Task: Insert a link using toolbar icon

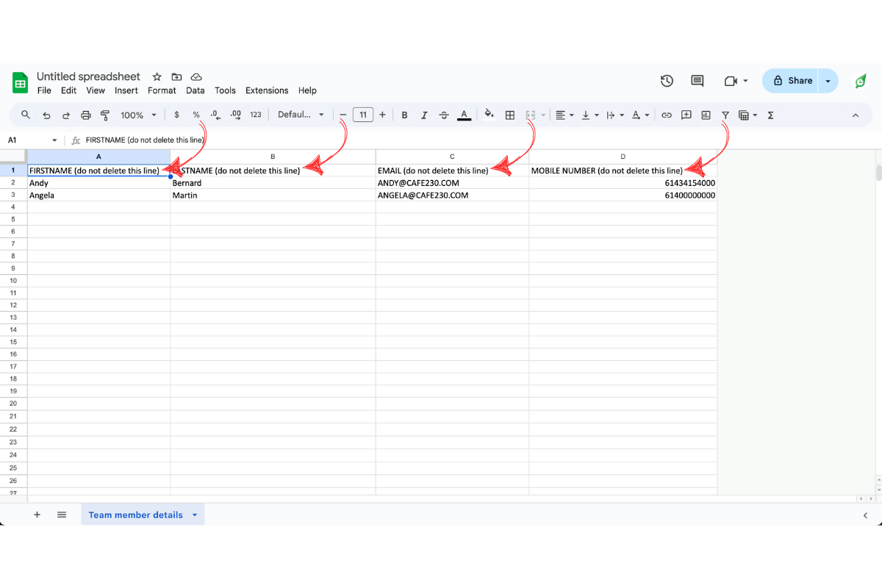Action: click(667, 115)
